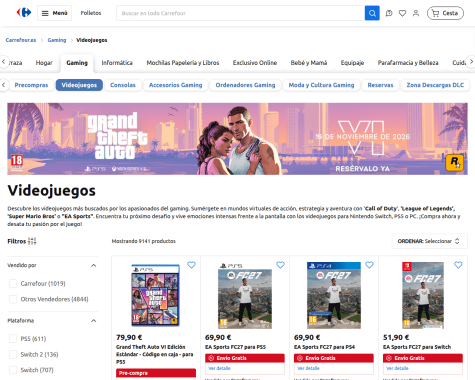This screenshot has width=475, height=380.
Task: Choose the Videojuegos chip
Action: click(x=79, y=85)
